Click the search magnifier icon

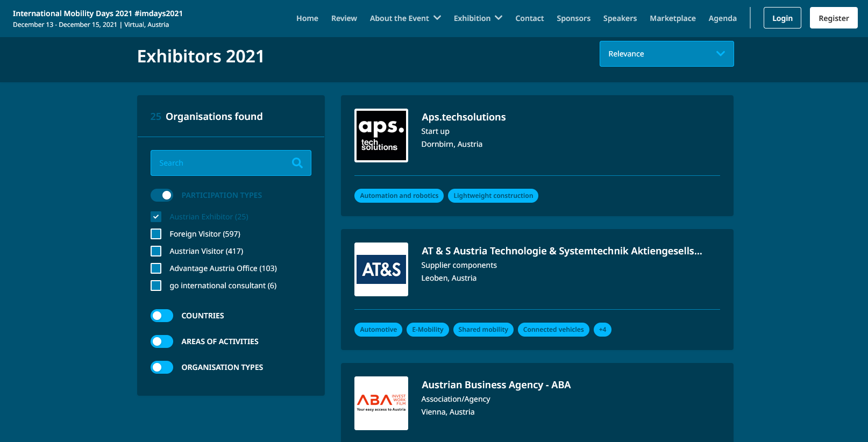point(297,163)
